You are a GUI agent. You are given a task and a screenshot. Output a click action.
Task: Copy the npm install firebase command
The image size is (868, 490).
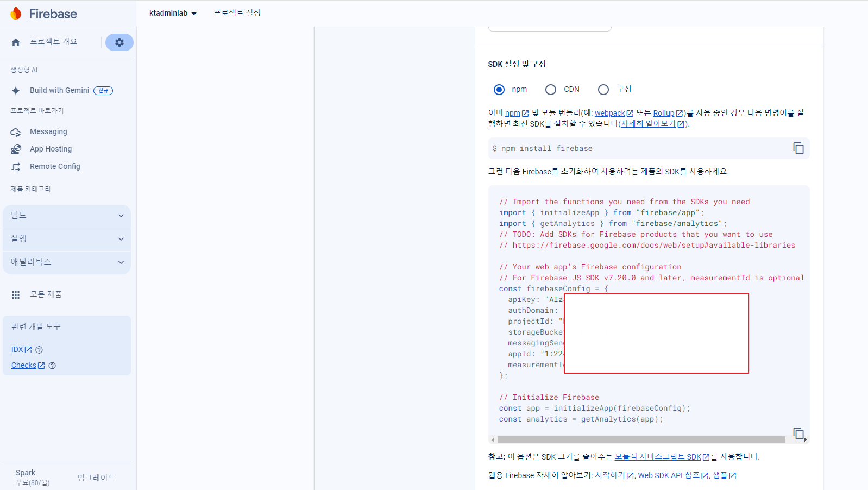point(798,148)
